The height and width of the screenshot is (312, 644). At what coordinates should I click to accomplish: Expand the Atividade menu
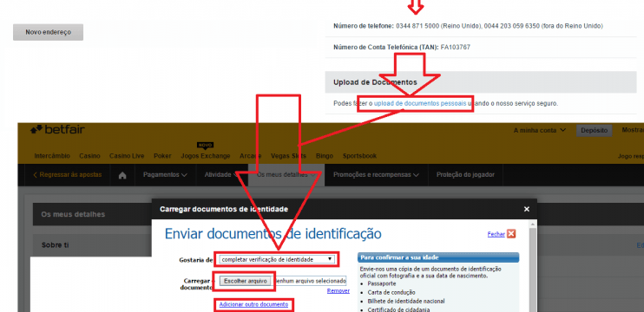[x=222, y=175]
